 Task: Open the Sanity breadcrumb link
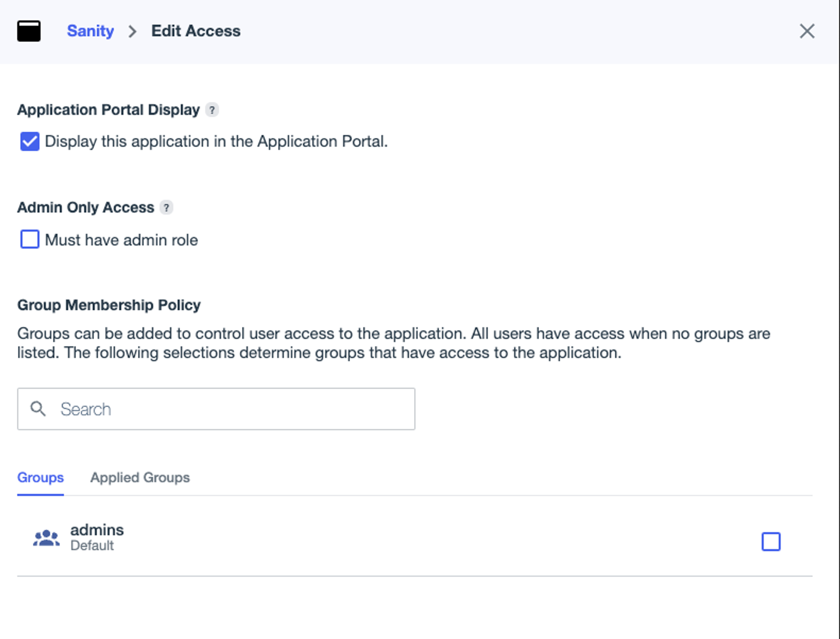[90, 31]
